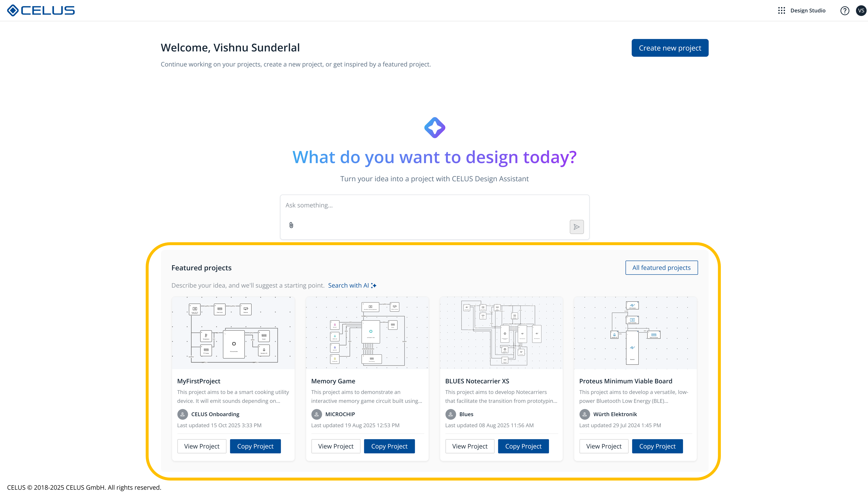Click the CELUS logo in header
This screenshot has height=503, width=868.
coord(41,10)
